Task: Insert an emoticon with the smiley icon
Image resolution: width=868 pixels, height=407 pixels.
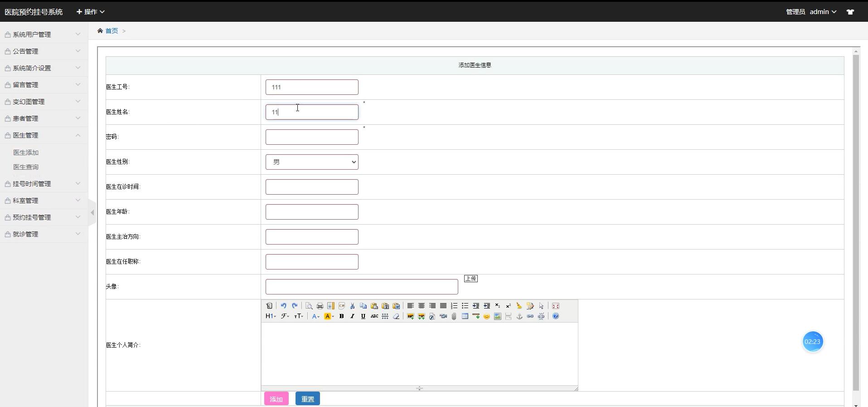Action: (486, 316)
